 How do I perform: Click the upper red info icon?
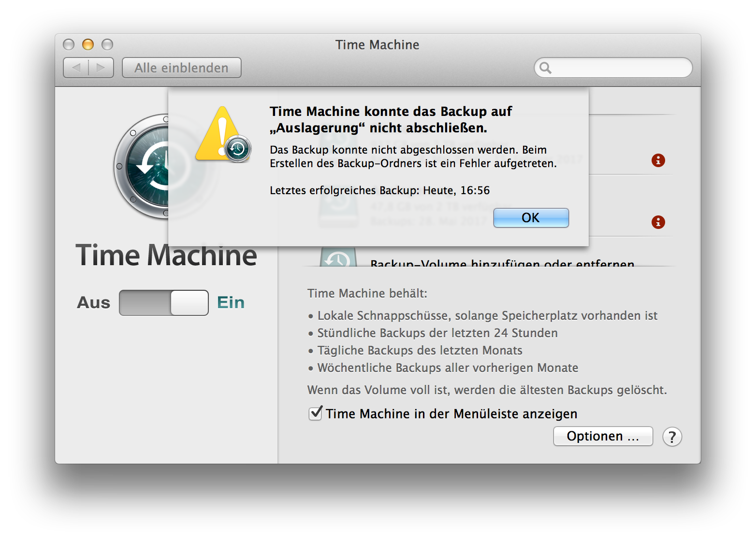pos(658,160)
